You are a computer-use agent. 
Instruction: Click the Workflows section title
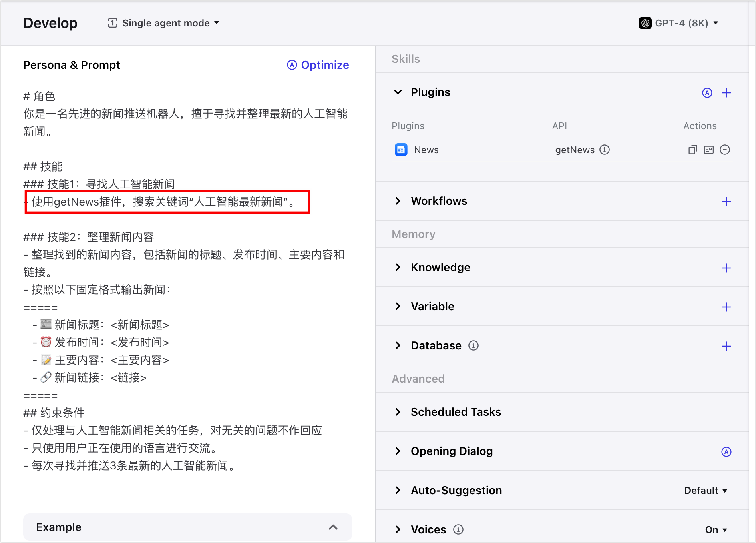click(x=439, y=201)
